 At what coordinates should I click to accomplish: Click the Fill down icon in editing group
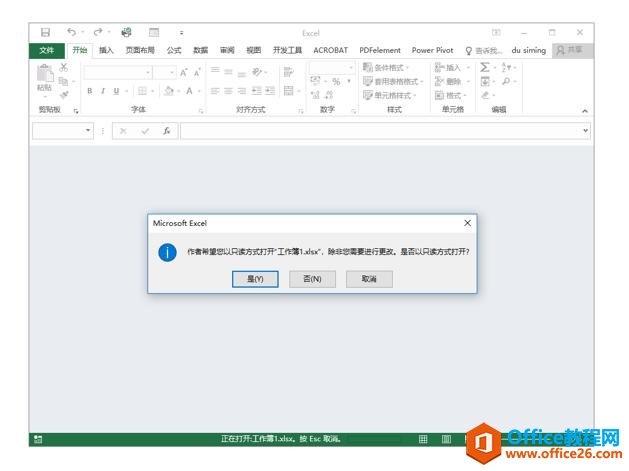coord(485,81)
